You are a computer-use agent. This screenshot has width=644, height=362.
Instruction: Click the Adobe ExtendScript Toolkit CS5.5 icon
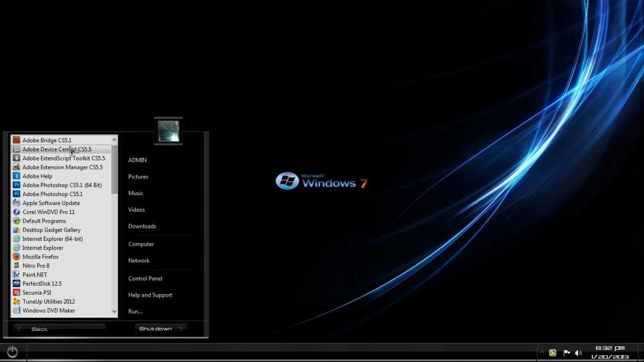coord(17,158)
